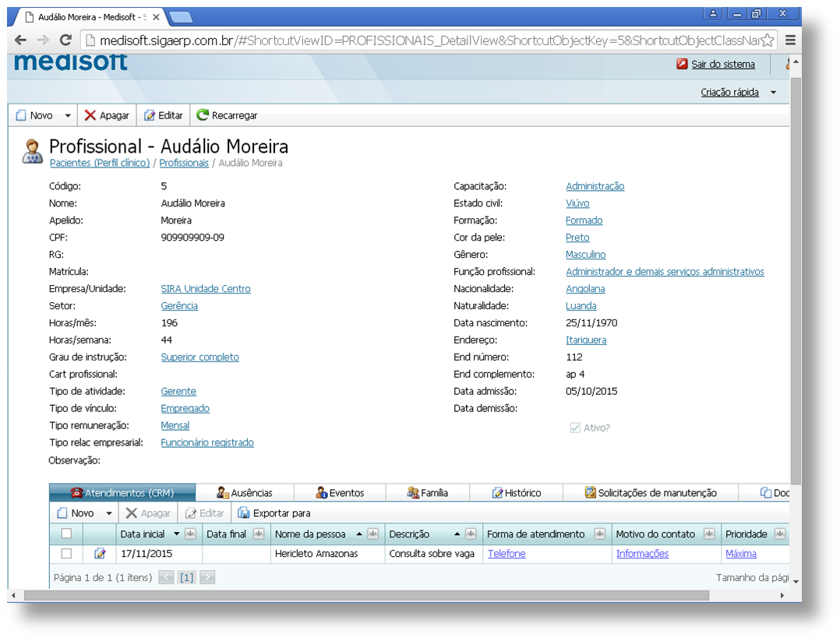Open a new browser tab
Screen dimensions: 840x641
pos(181,18)
